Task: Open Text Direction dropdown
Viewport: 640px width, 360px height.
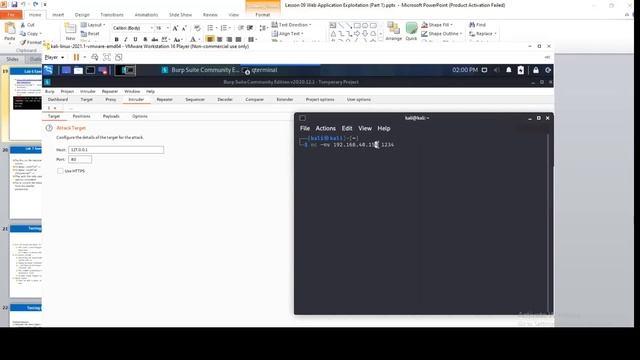Action: coord(291,25)
